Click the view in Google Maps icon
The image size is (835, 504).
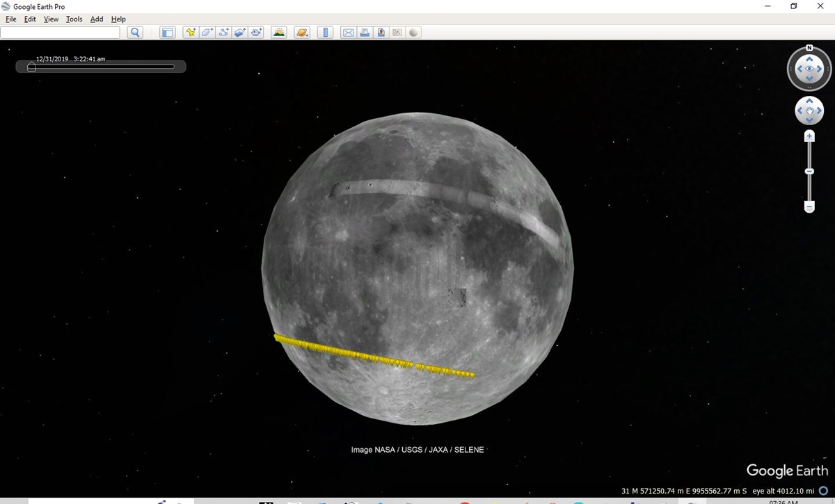pyautogui.click(x=397, y=32)
